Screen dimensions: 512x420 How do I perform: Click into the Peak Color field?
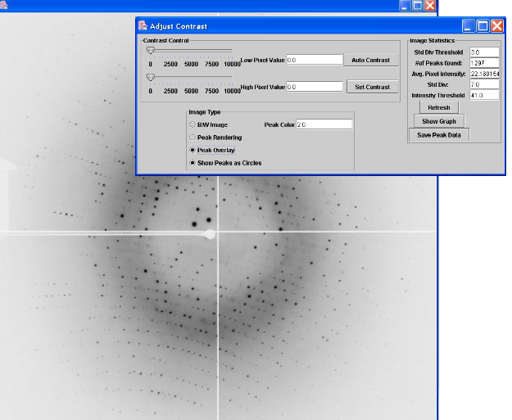pos(324,124)
